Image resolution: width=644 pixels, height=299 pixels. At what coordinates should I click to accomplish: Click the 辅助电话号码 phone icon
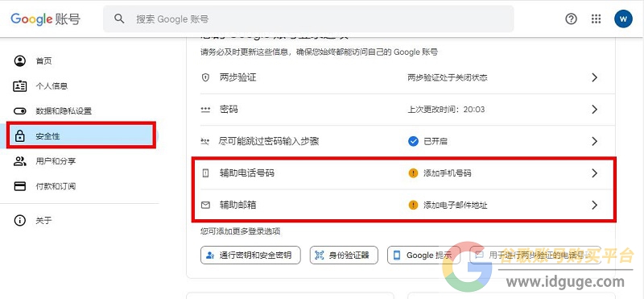(205, 173)
